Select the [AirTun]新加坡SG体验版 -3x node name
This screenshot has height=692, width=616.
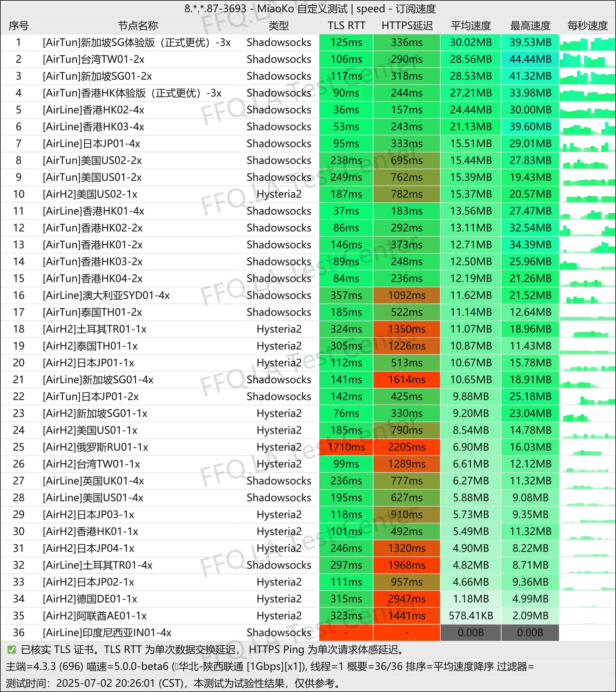click(x=136, y=42)
